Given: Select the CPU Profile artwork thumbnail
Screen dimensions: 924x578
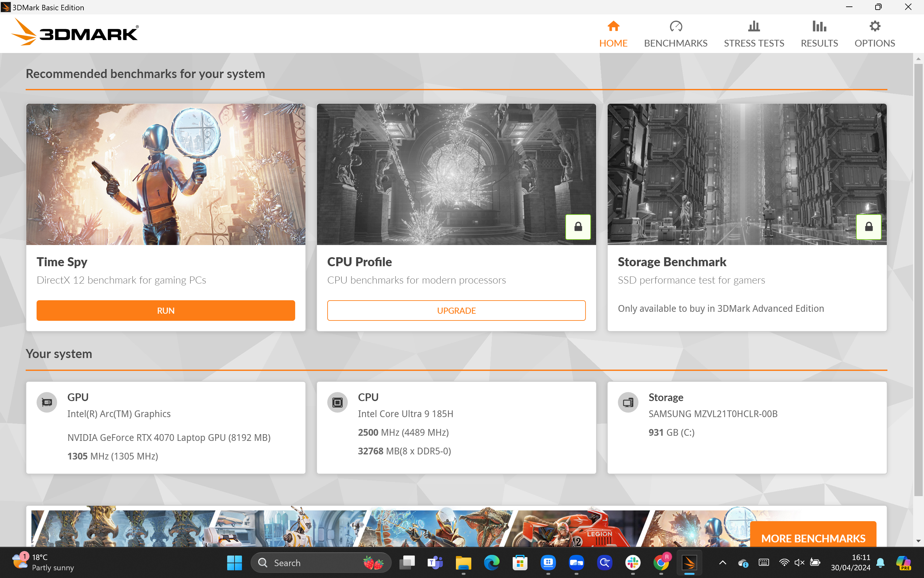Looking at the screenshot, I should (x=456, y=174).
